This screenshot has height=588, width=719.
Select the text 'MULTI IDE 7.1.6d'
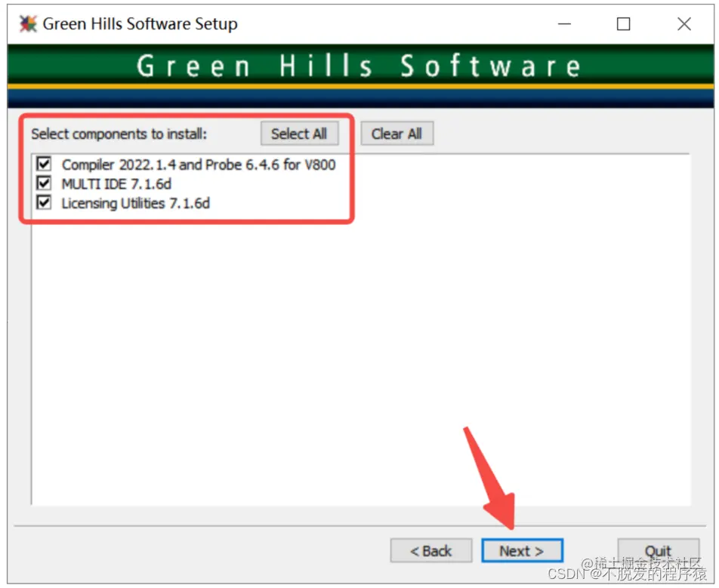(116, 183)
